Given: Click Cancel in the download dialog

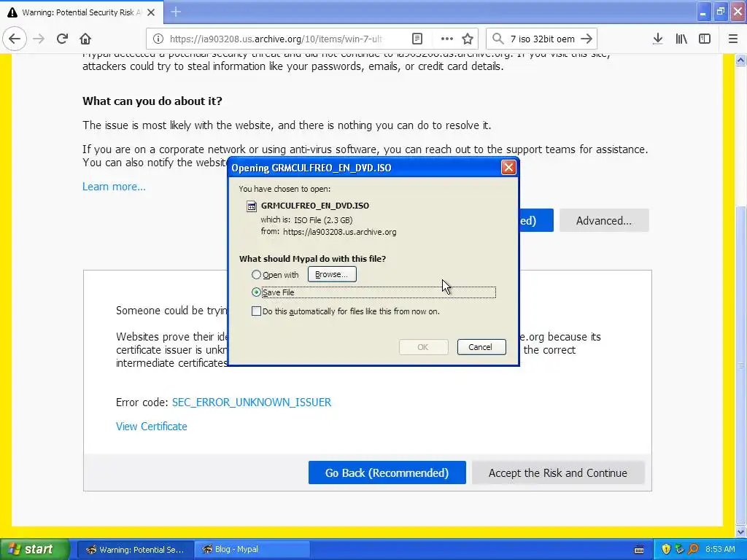Looking at the screenshot, I should 481,347.
